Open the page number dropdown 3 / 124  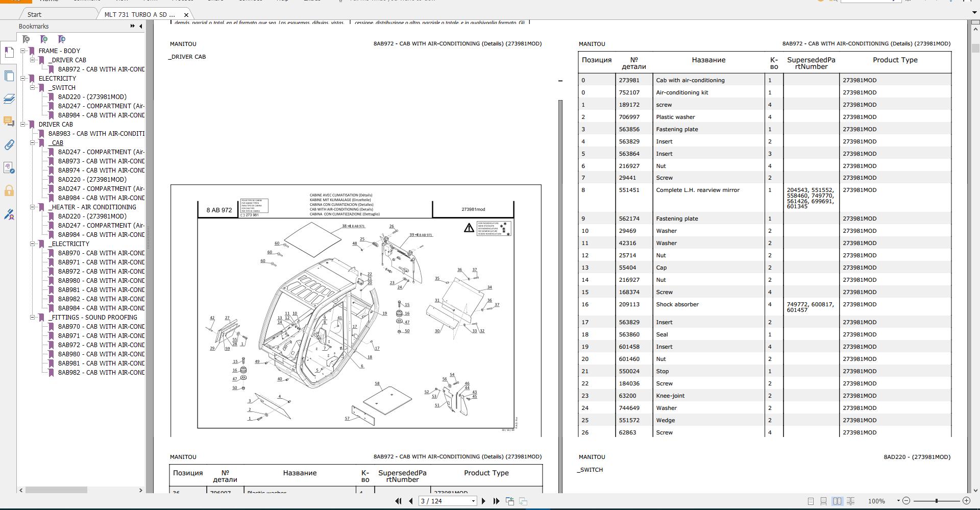coord(473,501)
